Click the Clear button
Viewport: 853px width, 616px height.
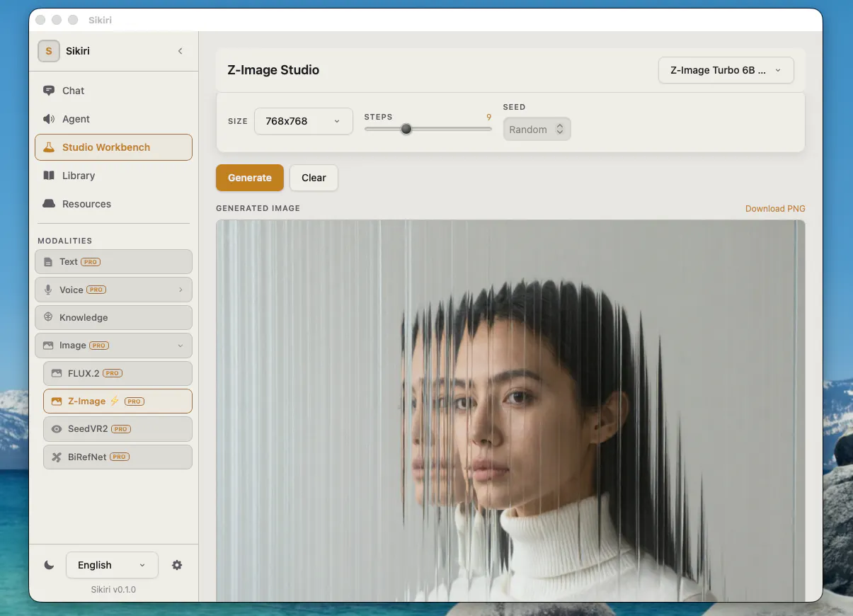point(314,178)
